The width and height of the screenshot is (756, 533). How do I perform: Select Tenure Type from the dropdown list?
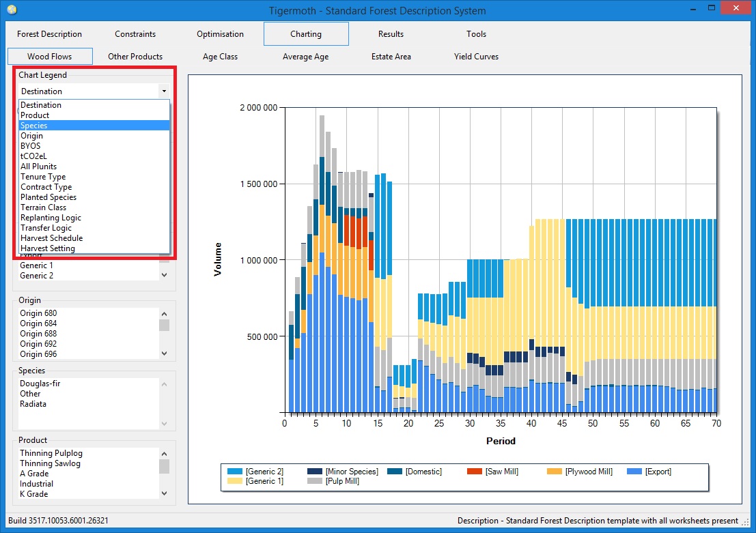point(94,176)
